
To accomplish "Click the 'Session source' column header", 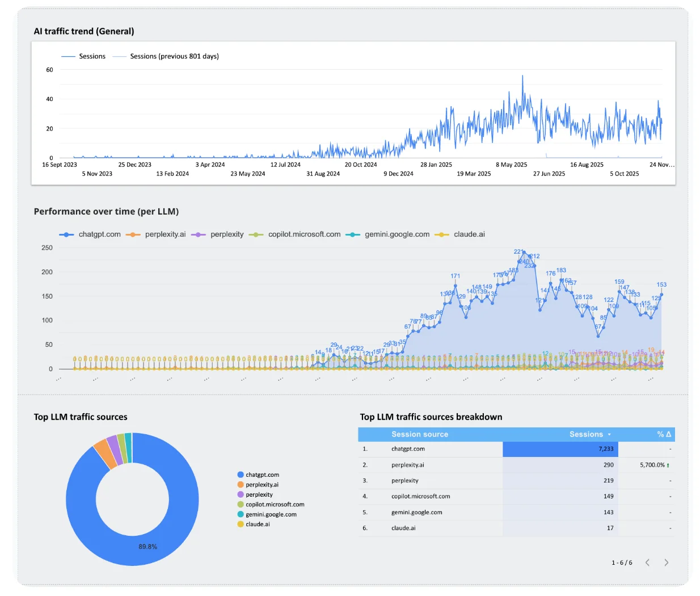I will tap(420, 434).
